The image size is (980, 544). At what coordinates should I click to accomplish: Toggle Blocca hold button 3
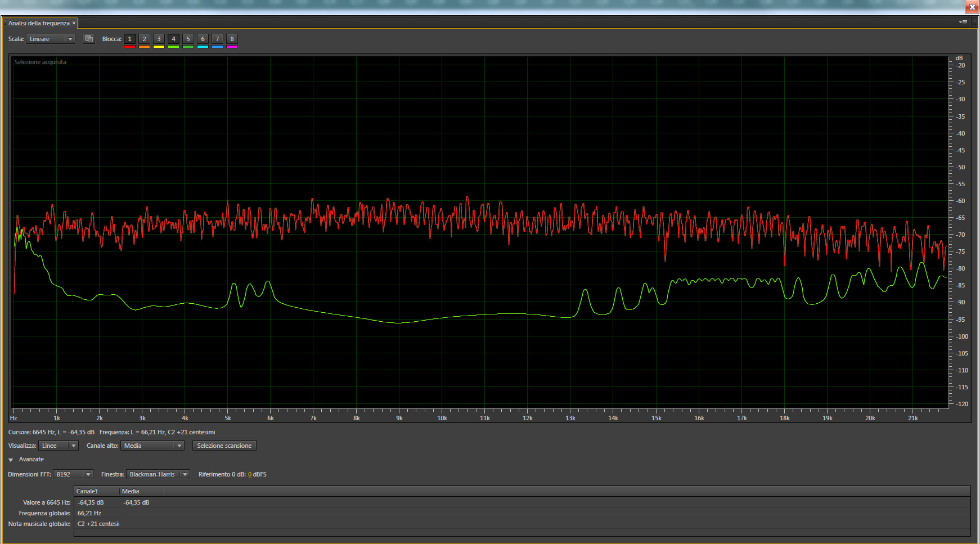(159, 39)
